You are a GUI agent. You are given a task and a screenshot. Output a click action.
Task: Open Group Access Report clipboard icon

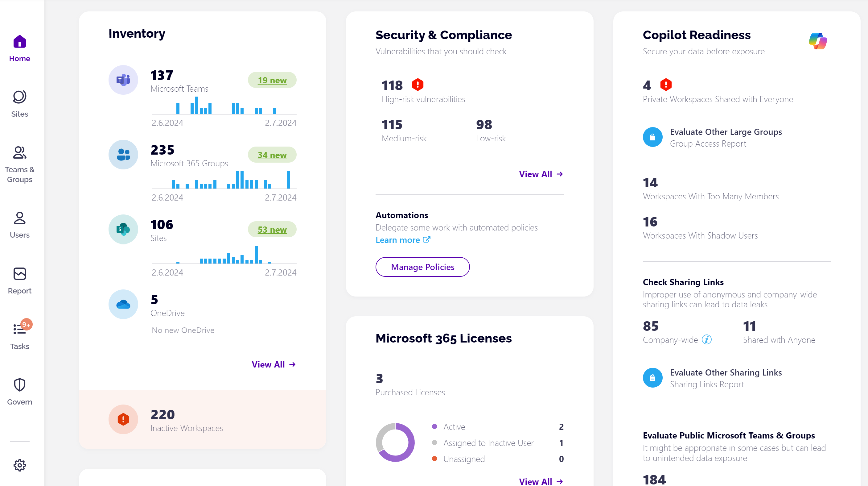(653, 137)
